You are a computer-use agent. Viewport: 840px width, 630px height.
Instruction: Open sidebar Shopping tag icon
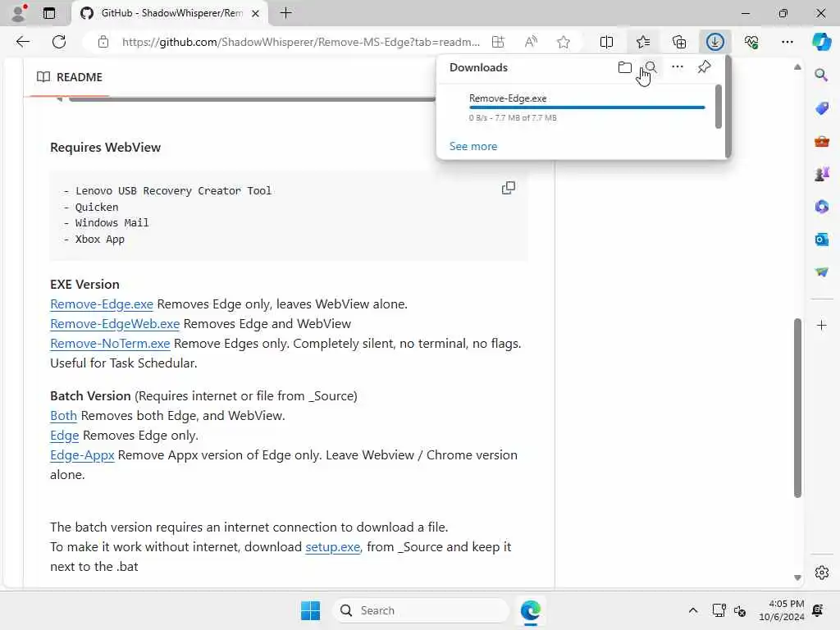click(821, 108)
